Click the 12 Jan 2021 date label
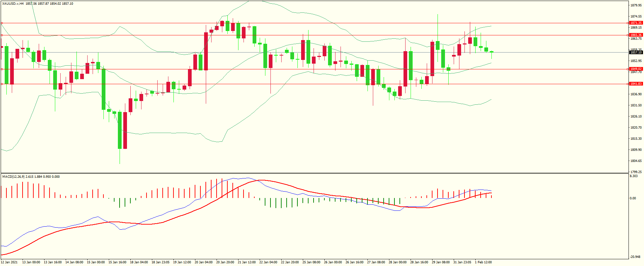Screen dimensions: 644x266 click(x=9, y=262)
